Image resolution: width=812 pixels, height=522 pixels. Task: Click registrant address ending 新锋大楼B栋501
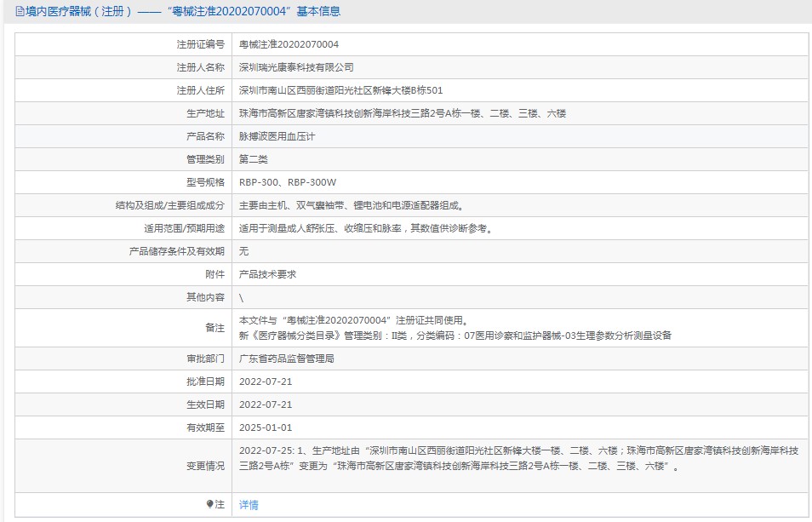(340, 90)
